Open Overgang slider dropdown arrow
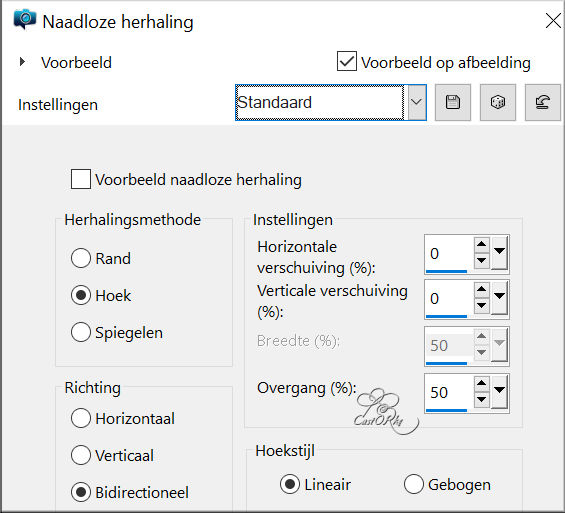 pyautogui.click(x=499, y=391)
